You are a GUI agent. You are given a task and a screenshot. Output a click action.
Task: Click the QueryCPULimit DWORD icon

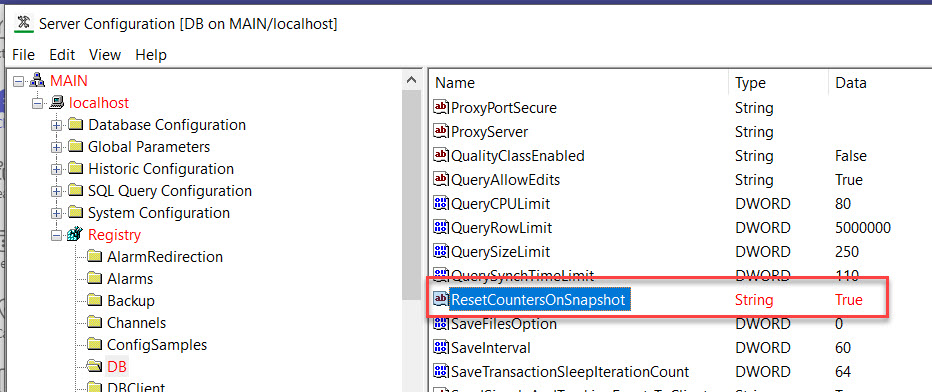pos(441,204)
